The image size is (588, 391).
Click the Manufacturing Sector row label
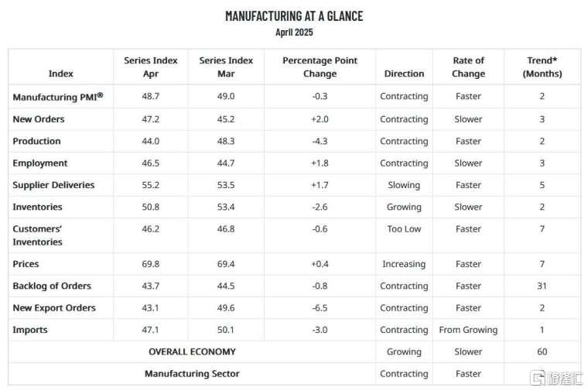pyautogui.click(x=192, y=374)
